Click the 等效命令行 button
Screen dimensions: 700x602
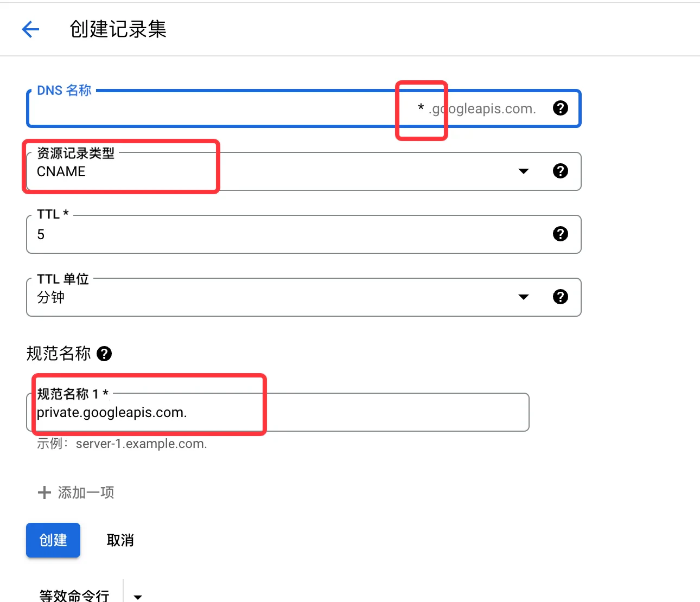[74, 595]
